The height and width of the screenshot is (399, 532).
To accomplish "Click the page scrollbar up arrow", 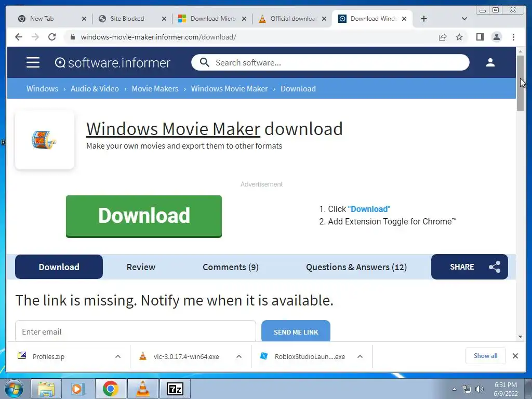I will tap(520, 51).
